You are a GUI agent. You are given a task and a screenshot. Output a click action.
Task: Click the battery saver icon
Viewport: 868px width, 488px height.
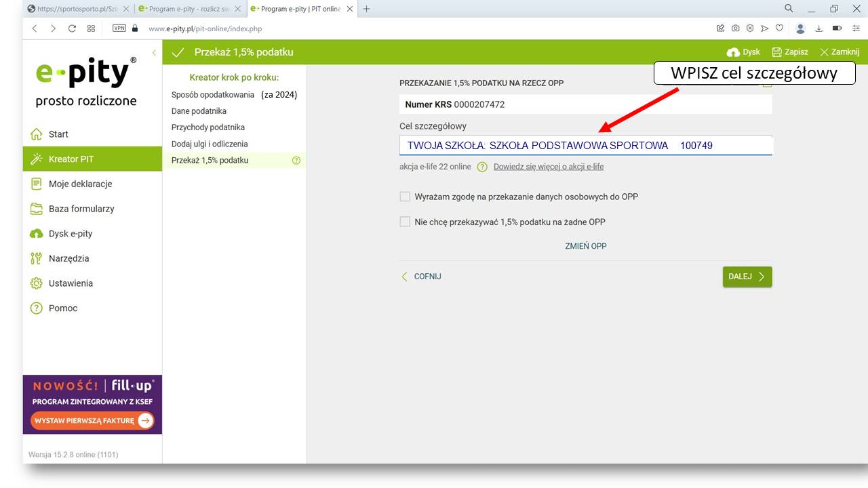(x=837, y=28)
